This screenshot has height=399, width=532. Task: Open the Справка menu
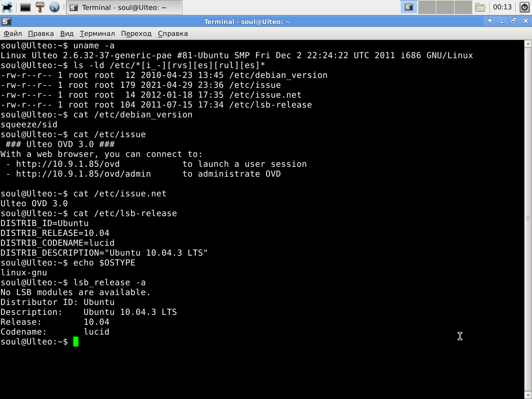[x=172, y=34]
